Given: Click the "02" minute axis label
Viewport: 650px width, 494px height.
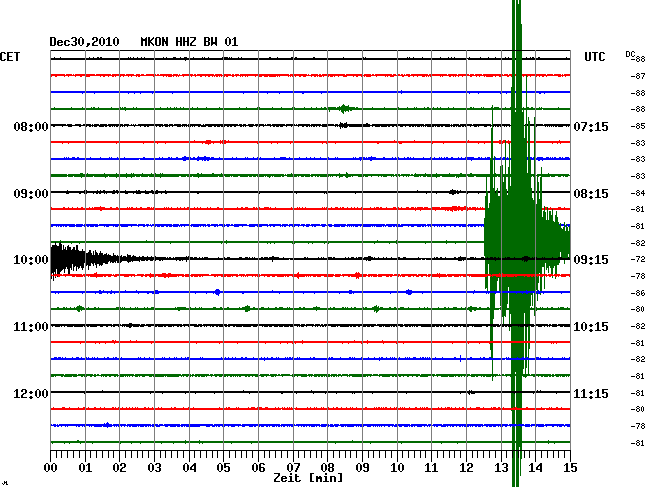Looking at the screenshot, I should pos(119,468).
